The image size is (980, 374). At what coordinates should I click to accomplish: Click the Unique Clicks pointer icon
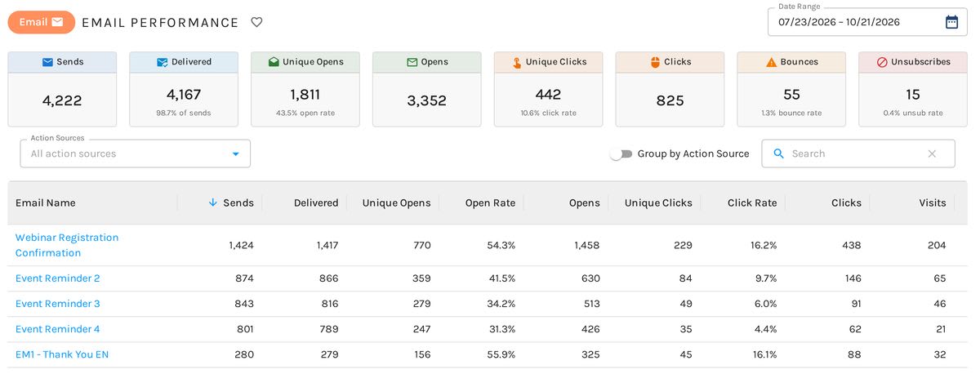point(516,62)
